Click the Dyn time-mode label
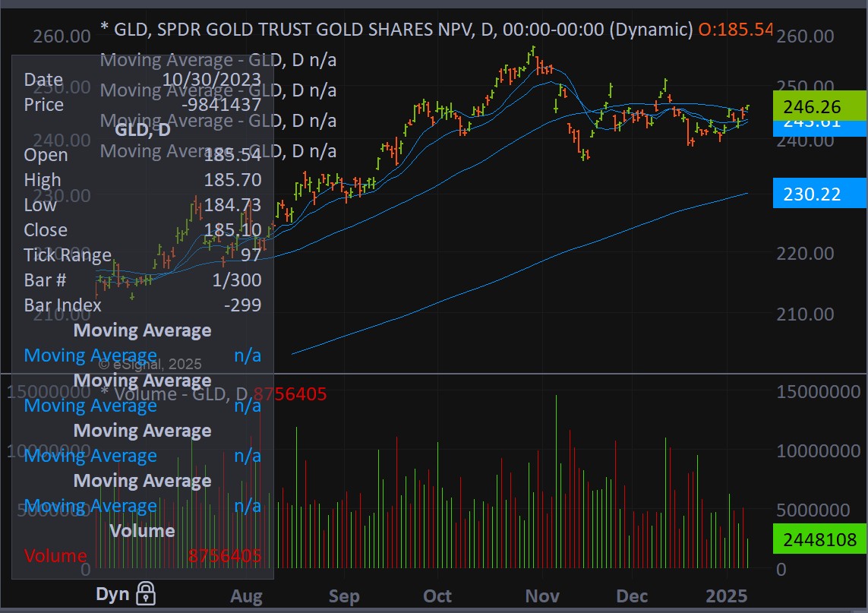868x613 pixels. [x=112, y=594]
